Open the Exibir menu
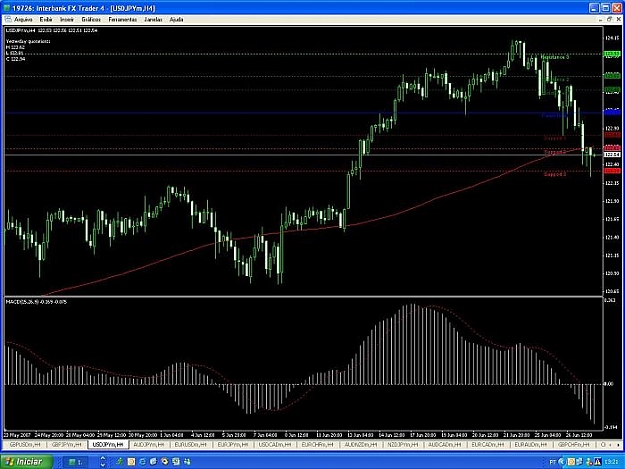 (46, 19)
